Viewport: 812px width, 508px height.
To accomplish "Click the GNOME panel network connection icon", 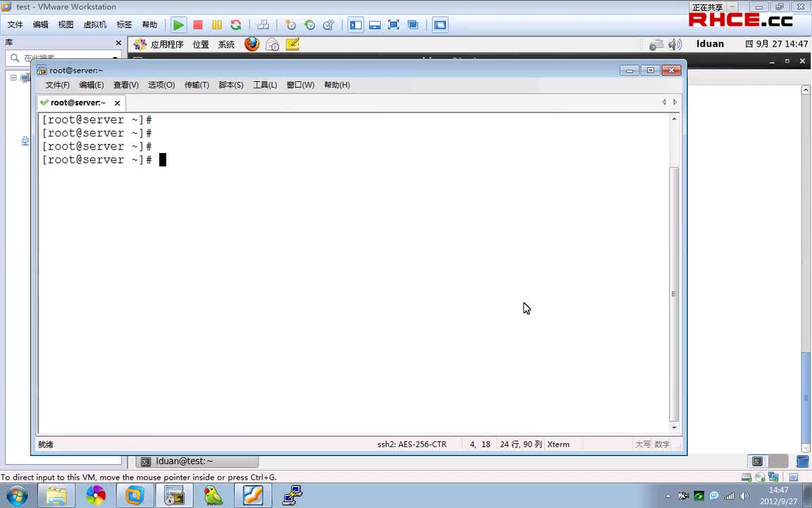I will click(x=657, y=44).
